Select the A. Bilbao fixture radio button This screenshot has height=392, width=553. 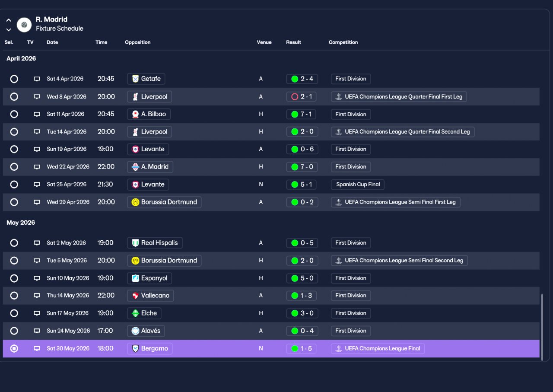point(14,114)
